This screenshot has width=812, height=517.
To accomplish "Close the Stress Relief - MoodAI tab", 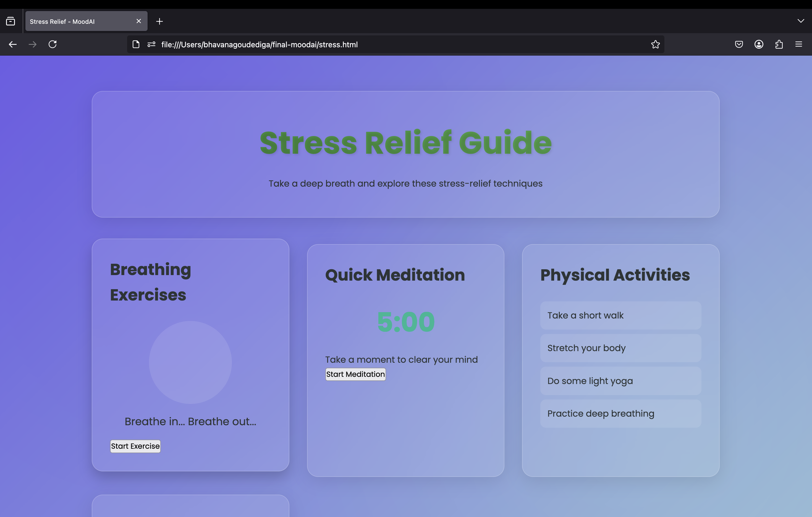I will tap(138, 21).
